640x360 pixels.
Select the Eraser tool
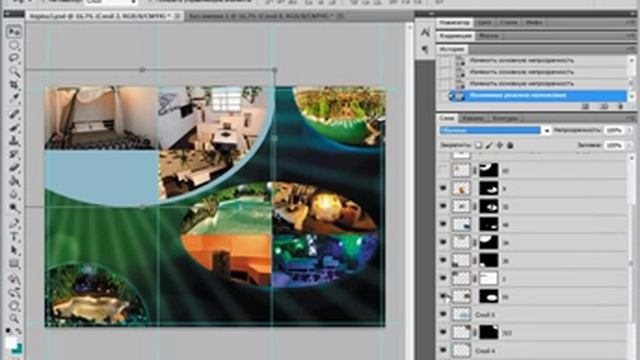pos(15,167)
